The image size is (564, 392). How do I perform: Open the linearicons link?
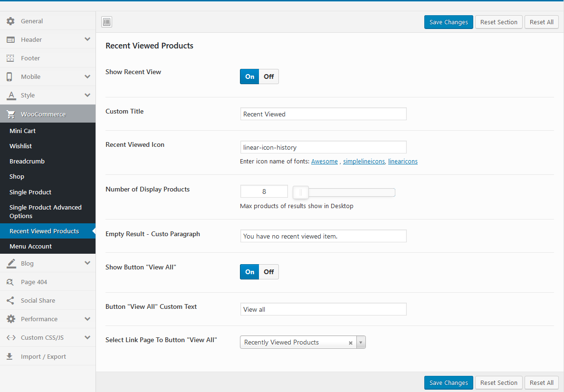pyautogui.click(x=403, y=162)
